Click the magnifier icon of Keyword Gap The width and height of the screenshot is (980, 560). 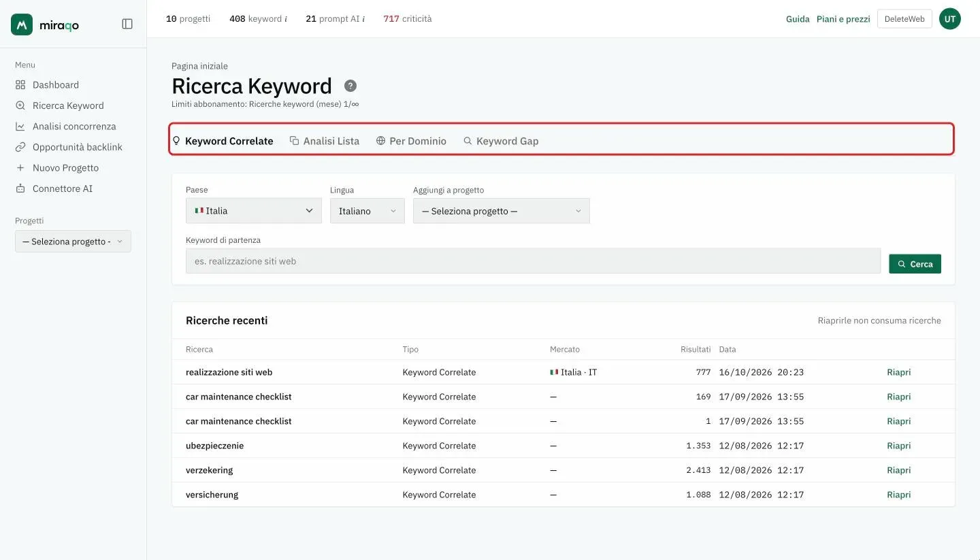click(x=468, y=141)
